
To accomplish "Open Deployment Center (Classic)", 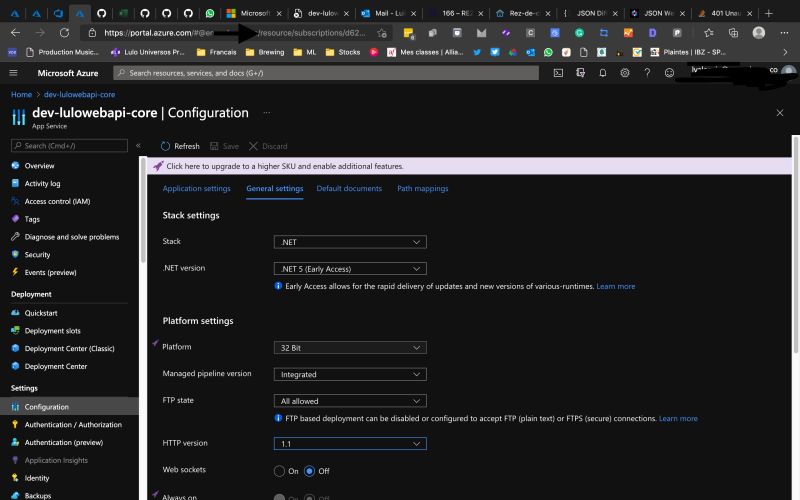I will pyautogui.click(x=69, y=348).
